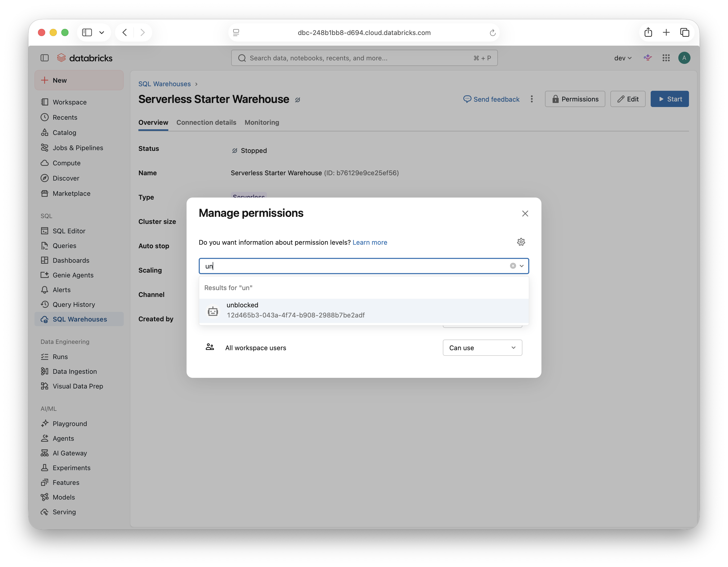This screenshot has height=567, width=728.
Task: Open the Databricks assistant sparkle icon
Action: coord(647,58)
